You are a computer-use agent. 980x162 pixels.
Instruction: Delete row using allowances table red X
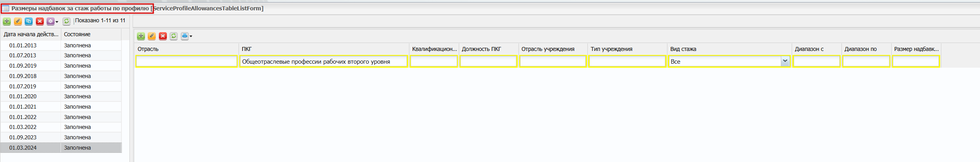pyautogui.click(x=163, y=36)
